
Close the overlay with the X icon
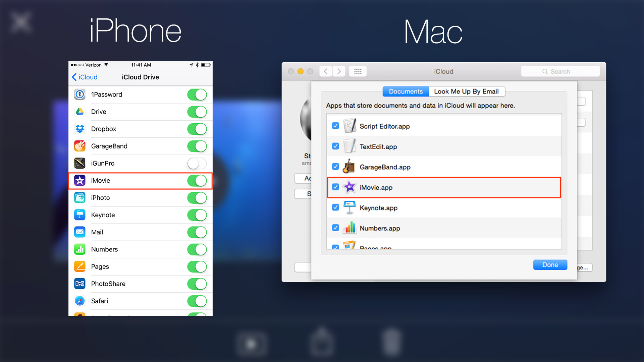pyautogui.click(x=21, y=22)
